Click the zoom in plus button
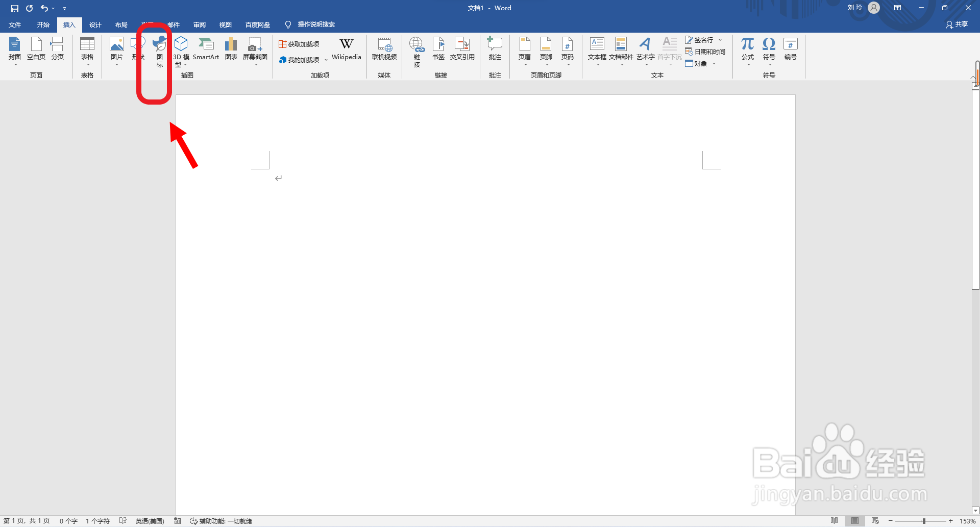 tap(950, 521)
